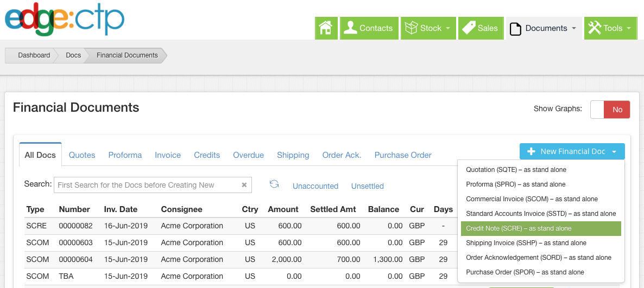Select the 1,300.00 balance cell
Viewport: 644px width, 288px height.
click(x=388, y=260)
